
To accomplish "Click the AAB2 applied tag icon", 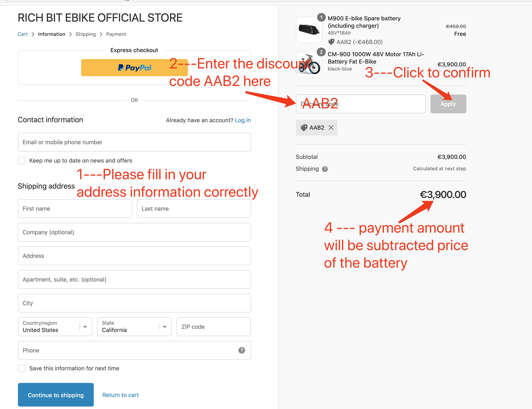I will 304,128.
